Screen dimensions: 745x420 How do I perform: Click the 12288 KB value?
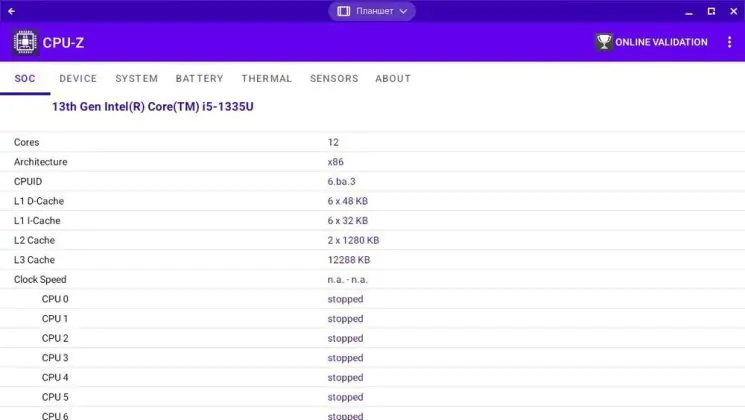349,260
